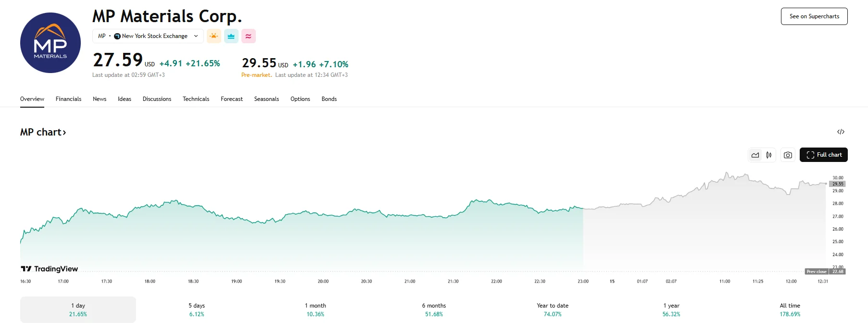868x334 pixels.
Task: Click See on Supercharts button
Action: pyautogui.click(x=814, y=16)
